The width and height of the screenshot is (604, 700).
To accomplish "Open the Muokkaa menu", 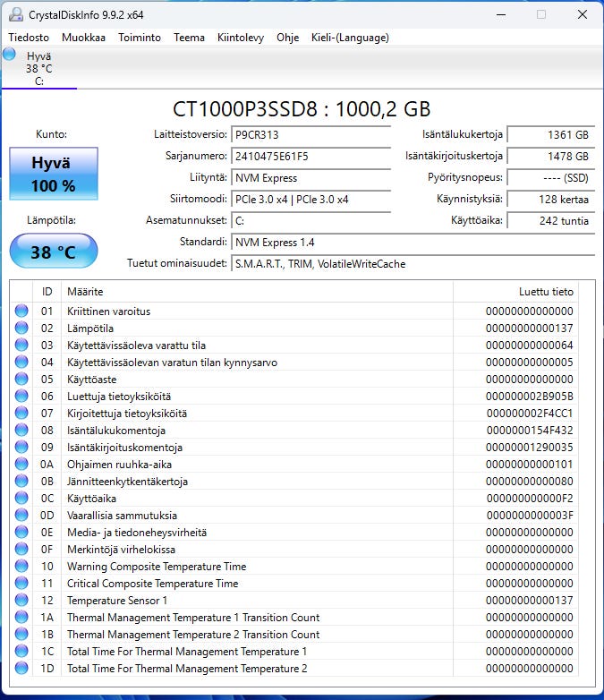I will [83, 38].
